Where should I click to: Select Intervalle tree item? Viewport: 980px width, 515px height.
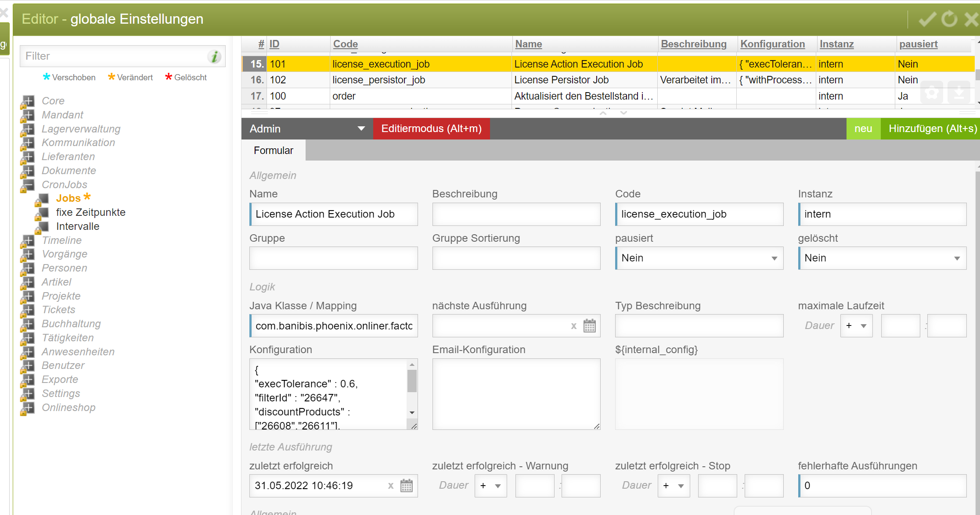(x=78, y=226)
